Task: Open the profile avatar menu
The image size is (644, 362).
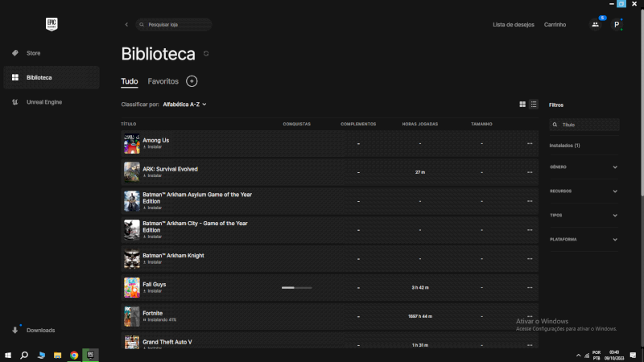Action: point(617,25)
